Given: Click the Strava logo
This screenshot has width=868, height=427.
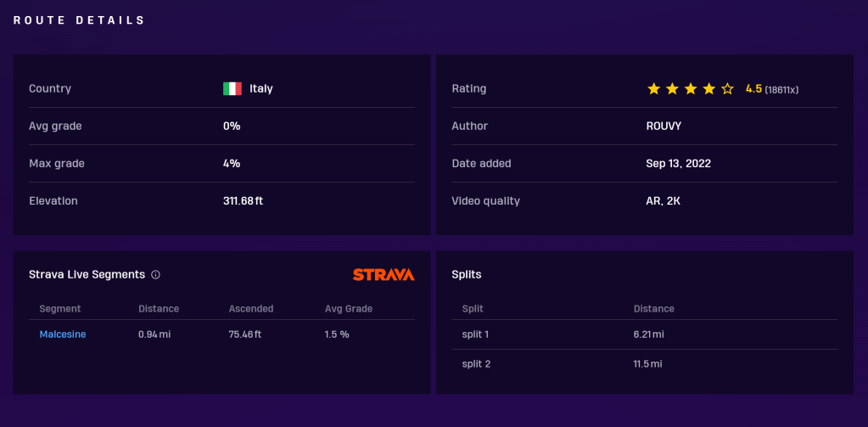Looking at the screenshot, I should click(384, 275).
